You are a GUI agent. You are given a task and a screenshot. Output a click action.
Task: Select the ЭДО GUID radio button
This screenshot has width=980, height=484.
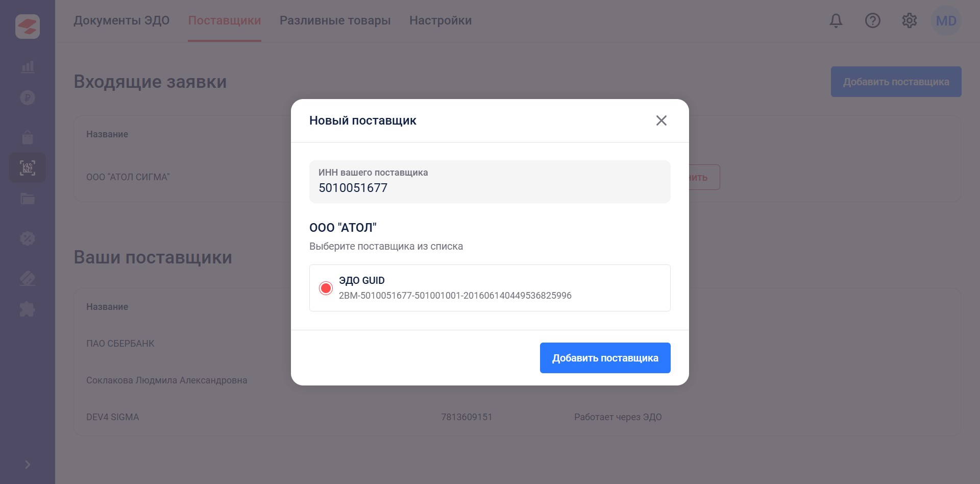click(x=326, y=288)
